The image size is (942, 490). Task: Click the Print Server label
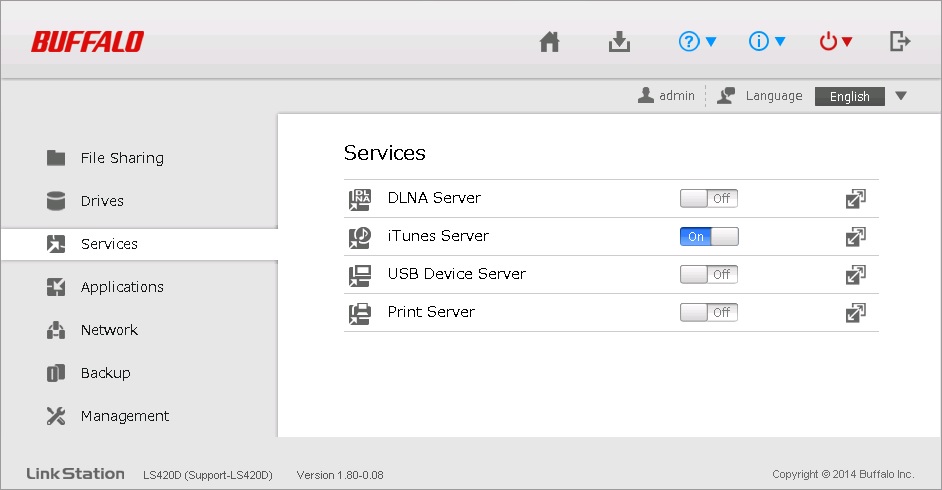coord(431,312)
